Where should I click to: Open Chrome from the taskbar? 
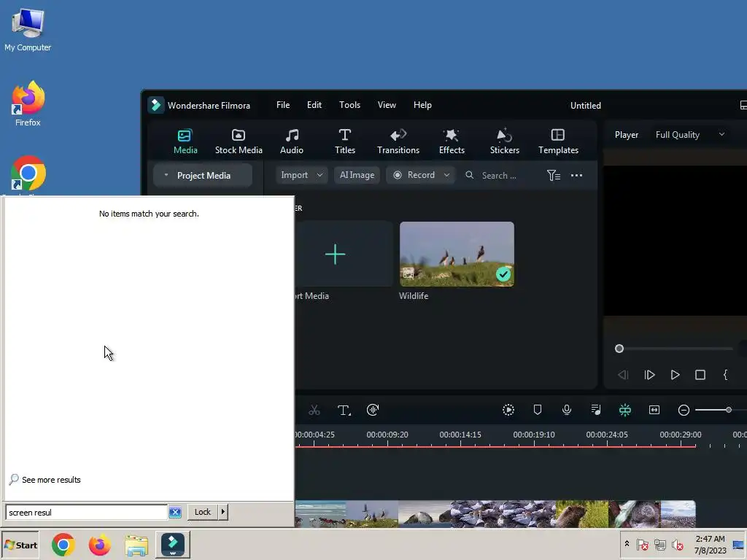click(x=63, y=545)
